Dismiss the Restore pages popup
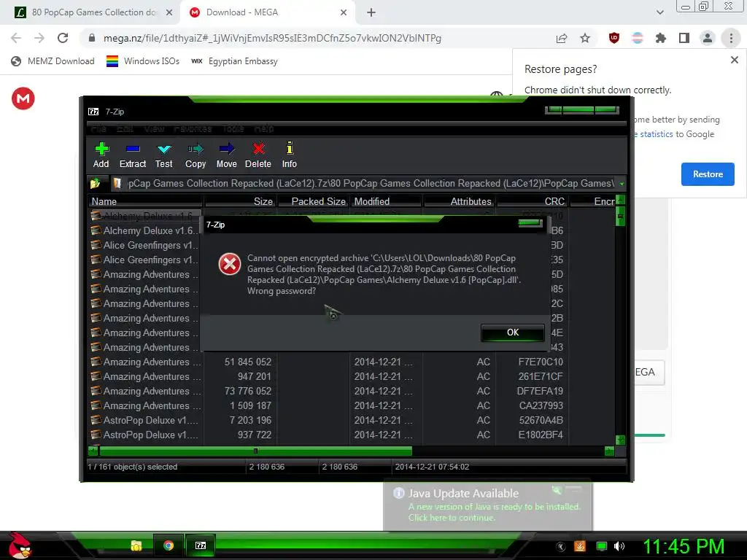The width and height of the screenshot is (747, 560). click(x=734, y=60)
